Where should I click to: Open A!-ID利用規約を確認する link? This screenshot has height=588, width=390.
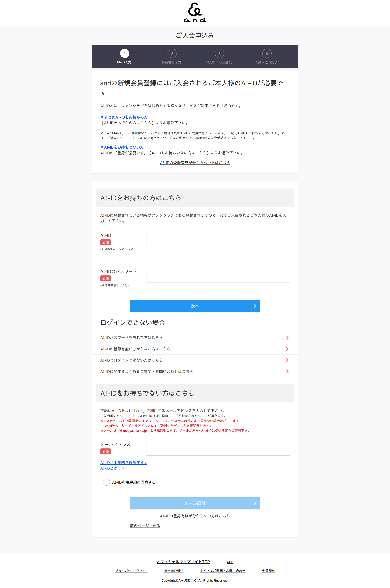(x=123, y=463)
